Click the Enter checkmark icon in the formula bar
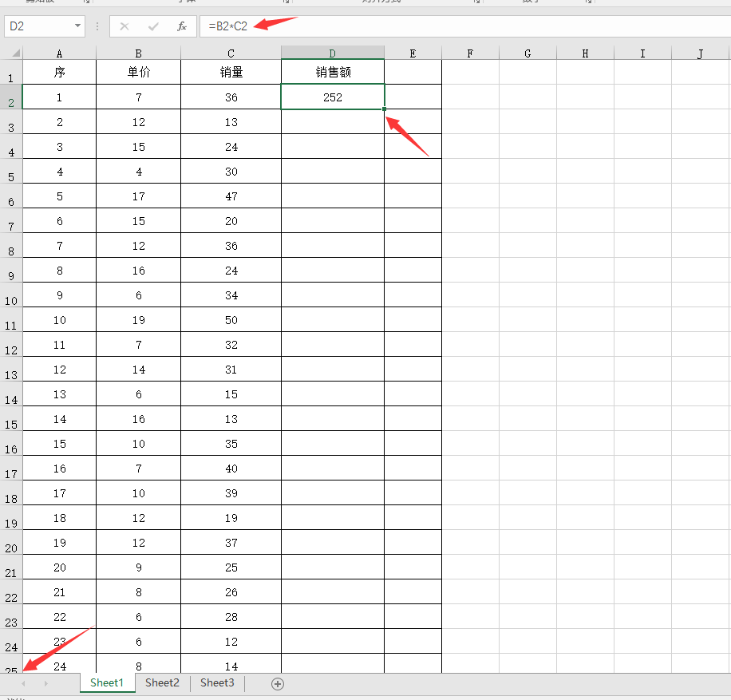The width and height of the screenshot is (731, 700). [x=153, y=26]
